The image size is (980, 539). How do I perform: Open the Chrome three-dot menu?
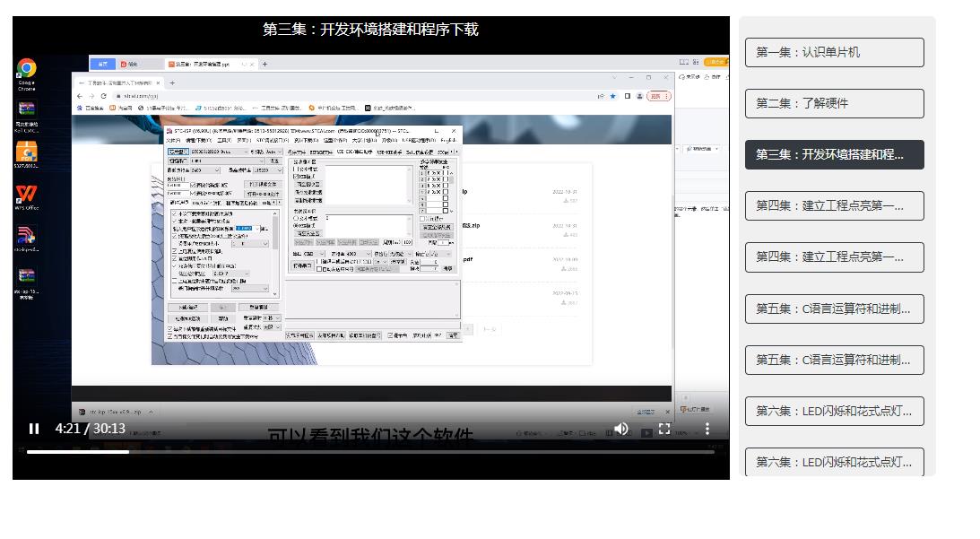pos(666,96)
